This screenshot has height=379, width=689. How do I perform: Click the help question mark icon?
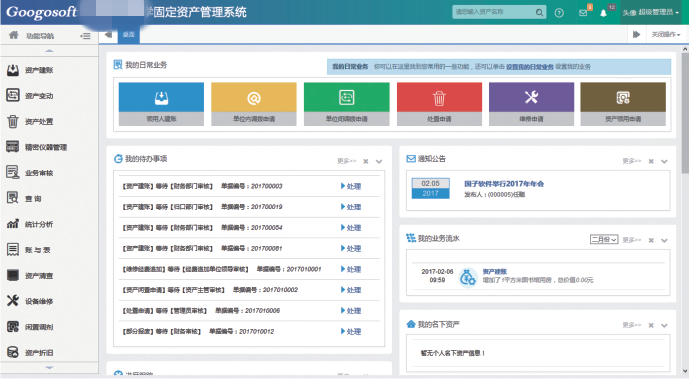click(x=559, y=13)
